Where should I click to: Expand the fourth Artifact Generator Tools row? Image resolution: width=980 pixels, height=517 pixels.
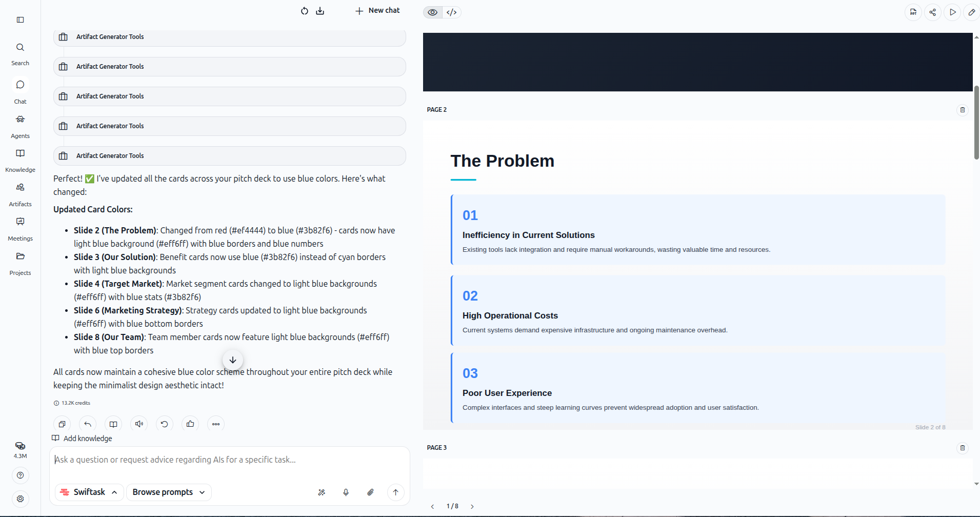[230, 126]
